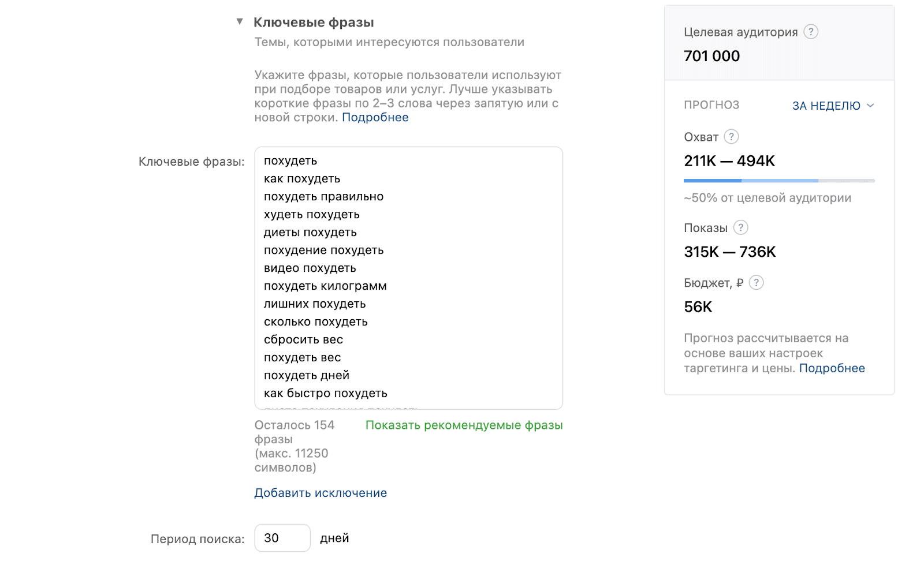Open the ЗА НЕДЕЛЮ forecast period dropdown
Viewport: 924px width, 561px height.
click(833, 106)
